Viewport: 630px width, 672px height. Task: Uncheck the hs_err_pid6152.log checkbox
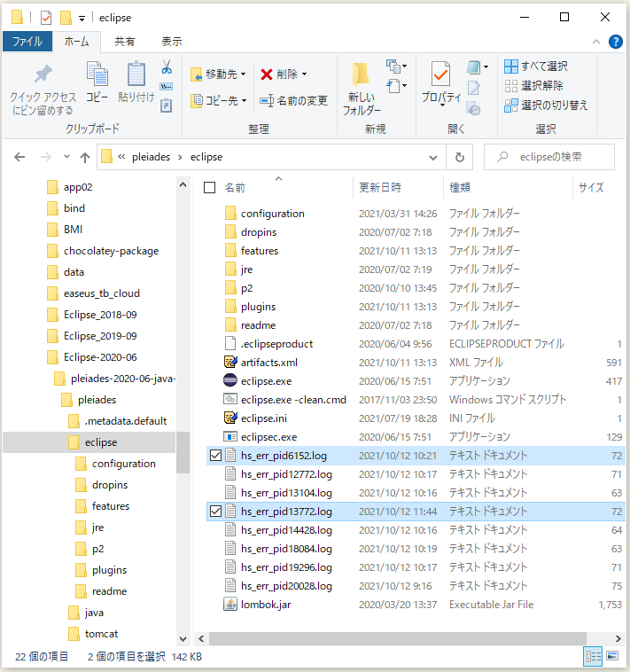coord(216,455)
